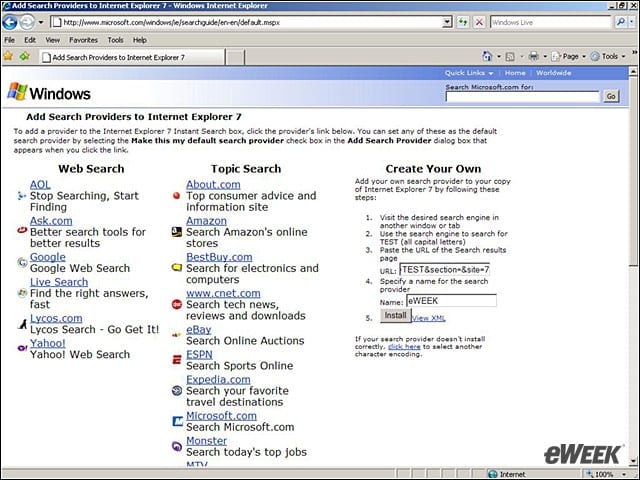
Task: Click the Search Microsoft.com input field
Action: tap(522, 96)
